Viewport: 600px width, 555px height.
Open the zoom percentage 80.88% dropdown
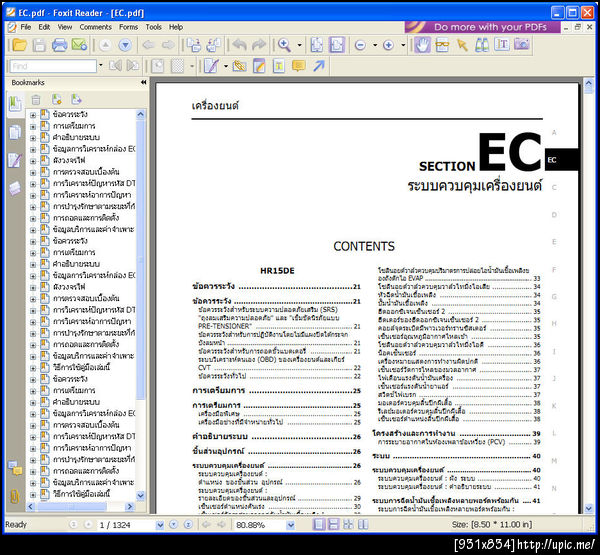pos(291,525)
